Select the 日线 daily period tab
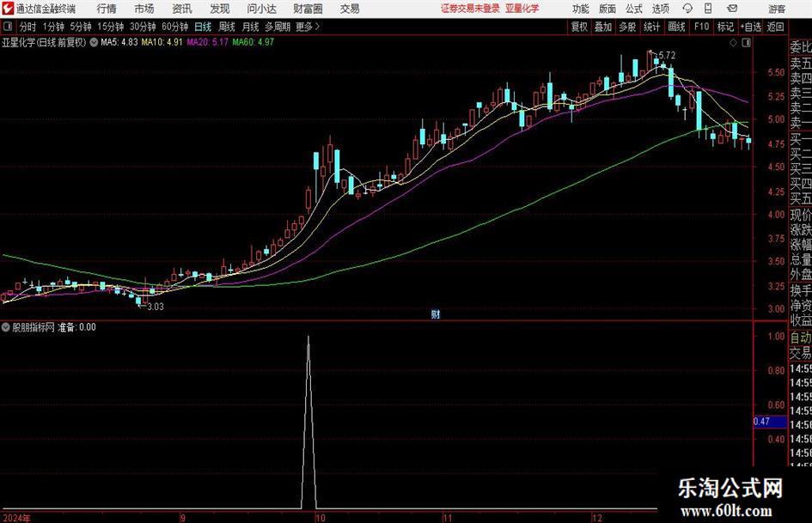Viewport: 812px width, 523px height. 203,27
